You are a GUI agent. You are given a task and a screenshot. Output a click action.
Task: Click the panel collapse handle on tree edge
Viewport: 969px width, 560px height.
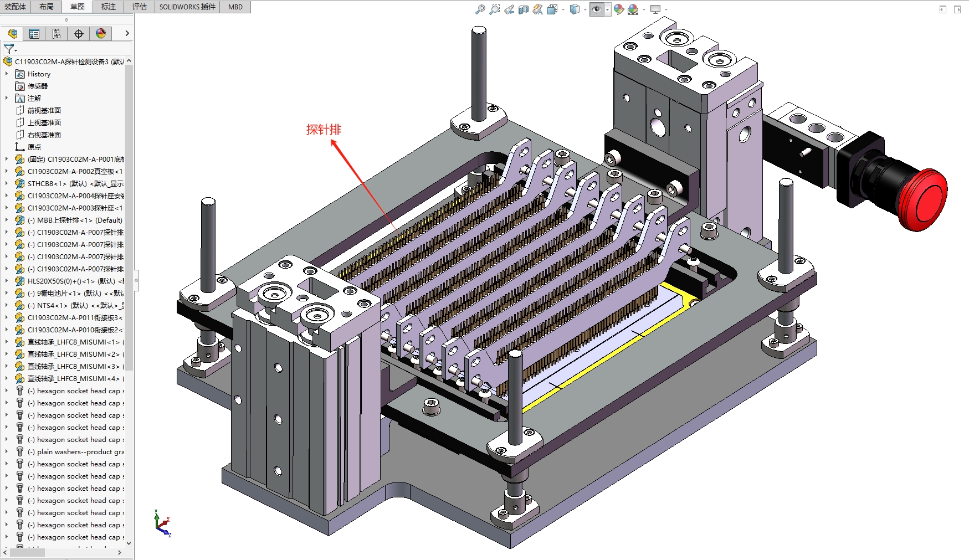[x=136, y=280]
